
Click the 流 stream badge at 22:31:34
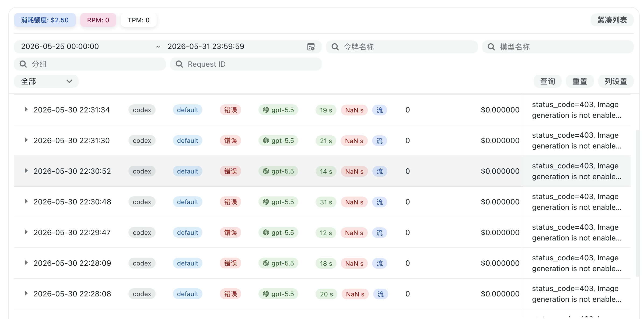coord(380,110)
